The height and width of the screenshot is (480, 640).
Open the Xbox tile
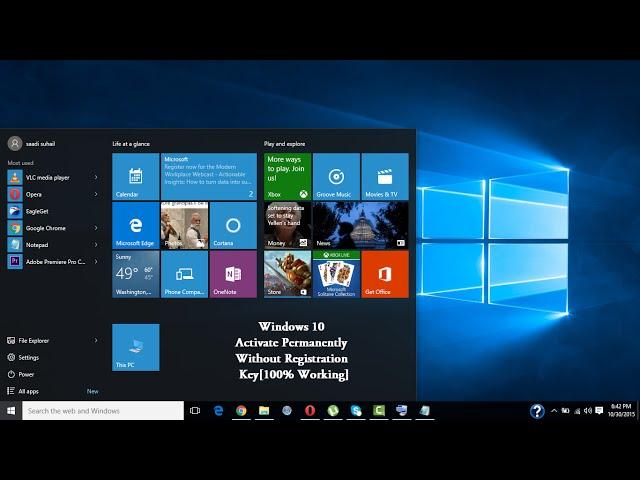point(287,176)
